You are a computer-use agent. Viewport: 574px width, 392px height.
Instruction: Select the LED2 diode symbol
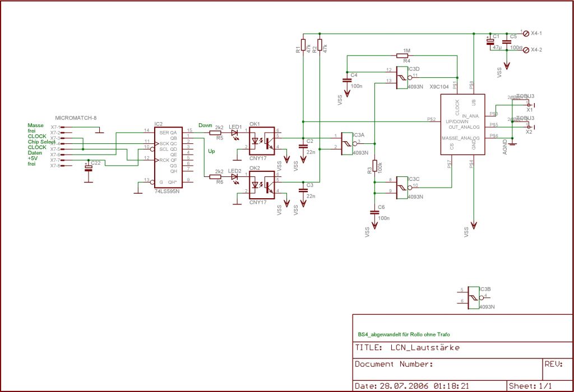[x=234, y=177]
